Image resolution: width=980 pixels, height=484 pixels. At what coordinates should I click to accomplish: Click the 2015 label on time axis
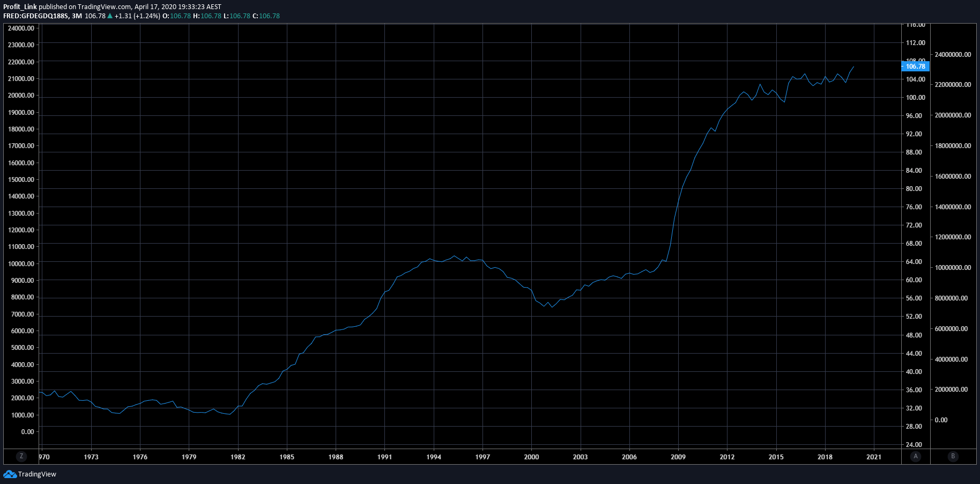coord(776,457)
